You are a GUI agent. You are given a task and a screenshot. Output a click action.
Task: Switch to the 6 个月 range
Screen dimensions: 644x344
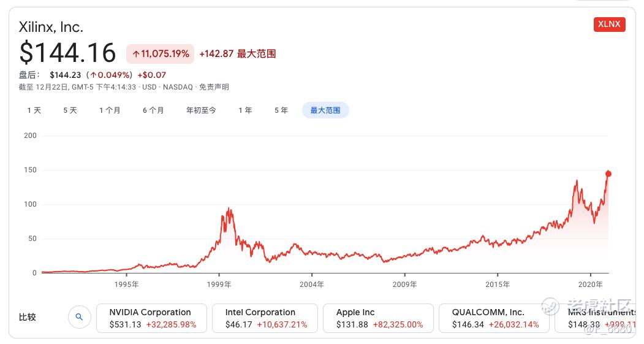point(153,110)
